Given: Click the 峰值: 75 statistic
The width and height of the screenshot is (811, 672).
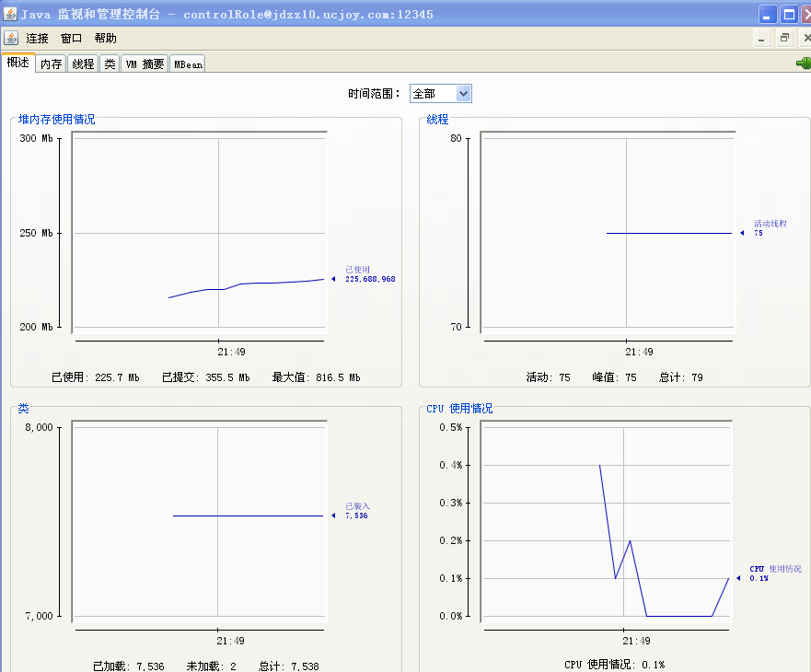Looking at the screenshot, I should pos(614,377).
